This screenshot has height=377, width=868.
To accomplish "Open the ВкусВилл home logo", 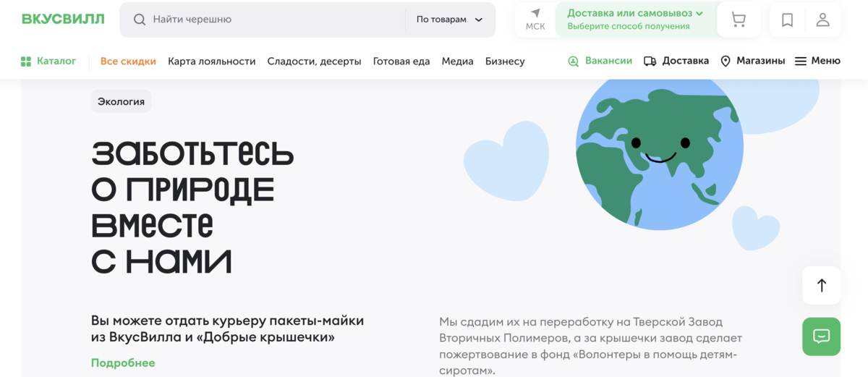I will (x=63, y=19).
